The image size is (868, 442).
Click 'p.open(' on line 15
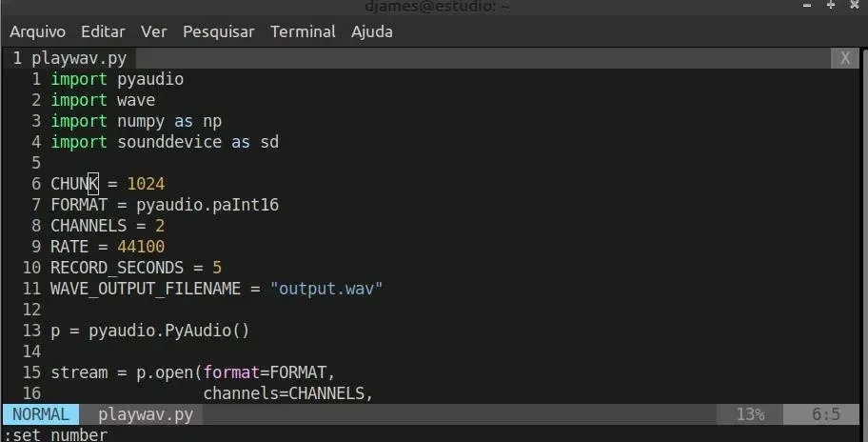(x=169, y=372)
